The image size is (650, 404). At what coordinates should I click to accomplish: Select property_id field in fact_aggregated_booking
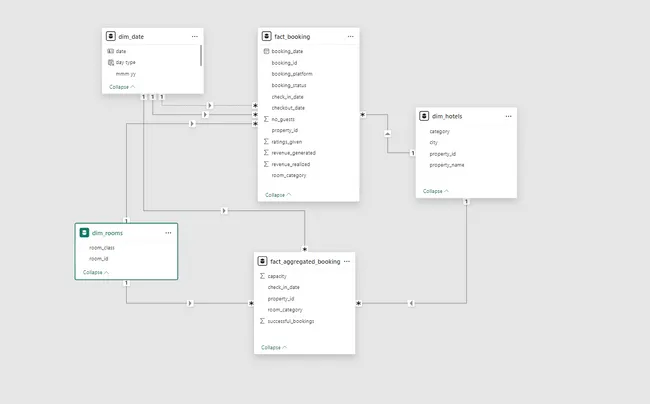(x=281, y=298)
